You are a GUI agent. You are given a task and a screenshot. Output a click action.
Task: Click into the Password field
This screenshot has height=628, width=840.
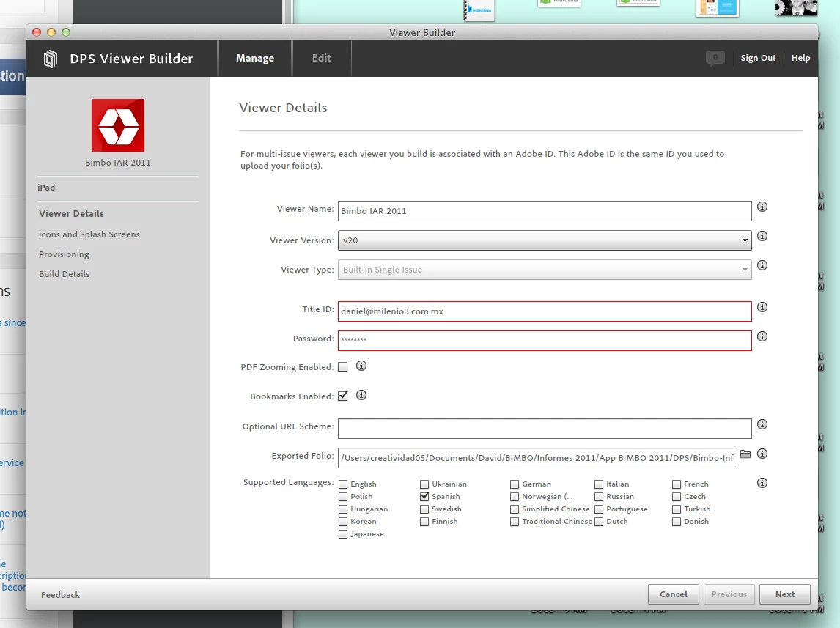point(545,341)
